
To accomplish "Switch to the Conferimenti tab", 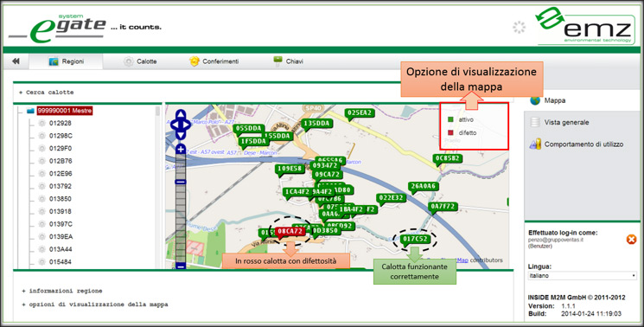I will (214, 61).
